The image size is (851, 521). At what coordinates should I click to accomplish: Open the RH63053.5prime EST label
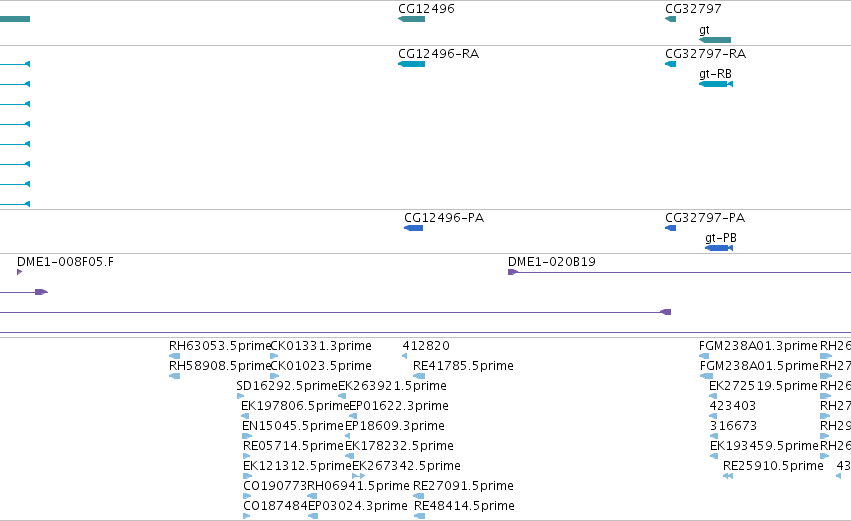click(x=220, y=346)
